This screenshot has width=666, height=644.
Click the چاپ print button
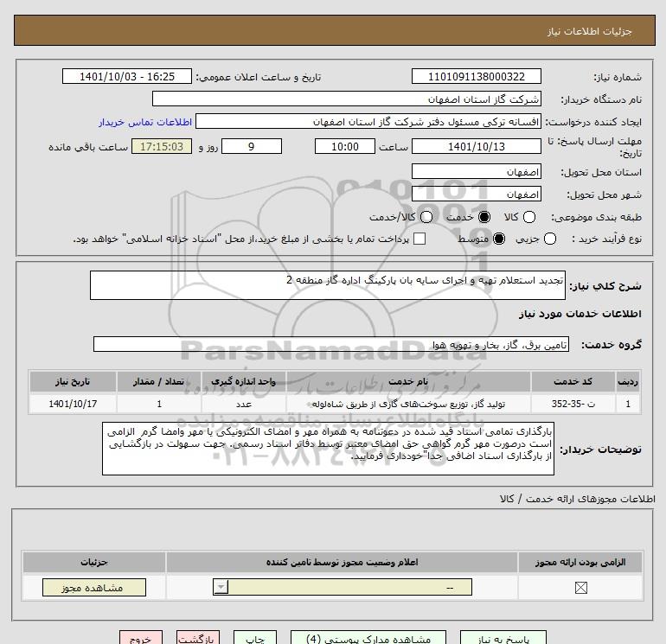pyautogui.click(x=255, y=638)
